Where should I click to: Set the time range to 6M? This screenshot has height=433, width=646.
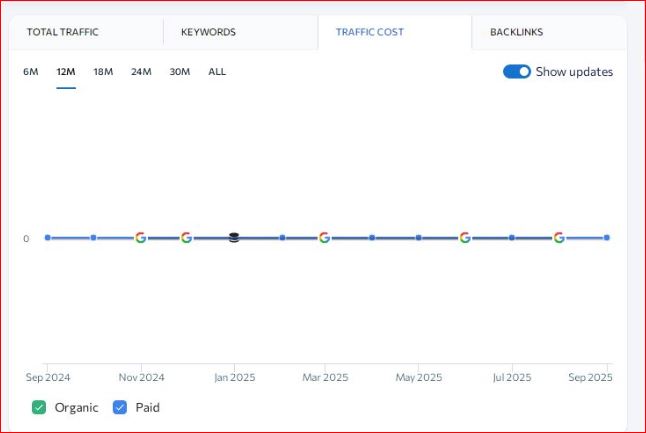[x=30, y=72]
